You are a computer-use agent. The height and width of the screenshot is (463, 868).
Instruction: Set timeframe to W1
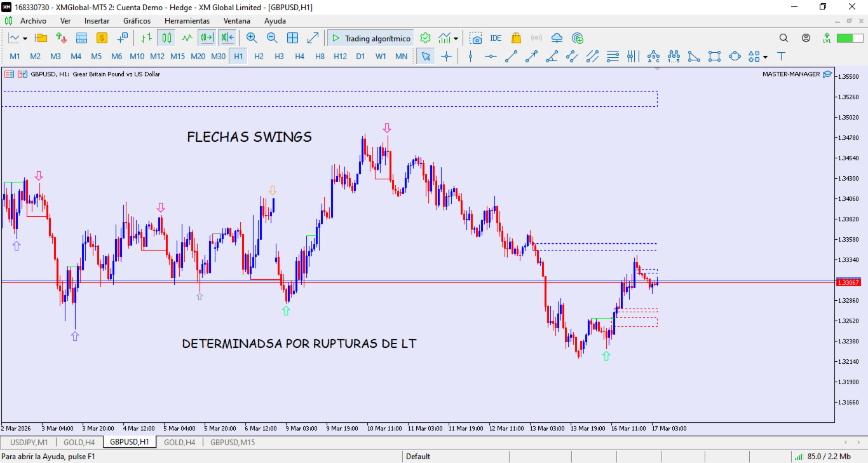[381, 57]
